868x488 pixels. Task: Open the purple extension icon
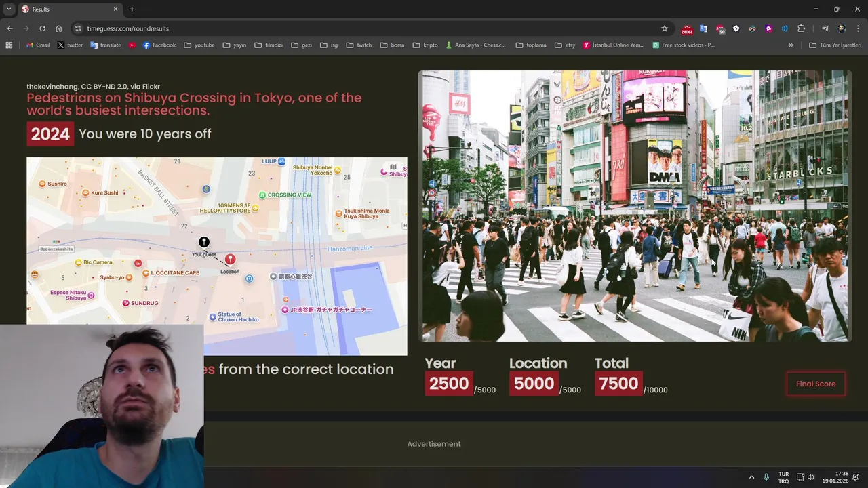[768, 28]
